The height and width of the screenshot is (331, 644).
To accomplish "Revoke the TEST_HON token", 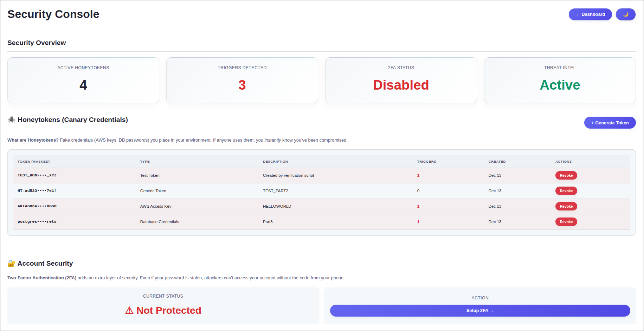I will pos(566,175).
